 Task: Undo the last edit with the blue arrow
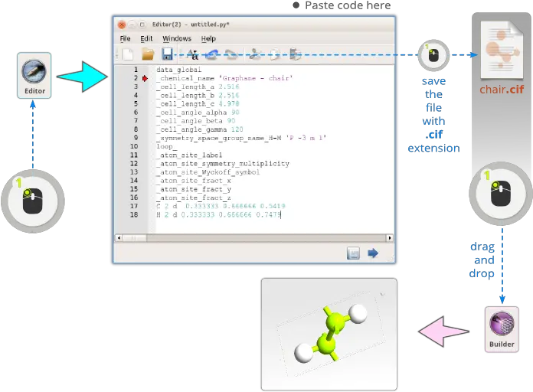tap(212, 54)
